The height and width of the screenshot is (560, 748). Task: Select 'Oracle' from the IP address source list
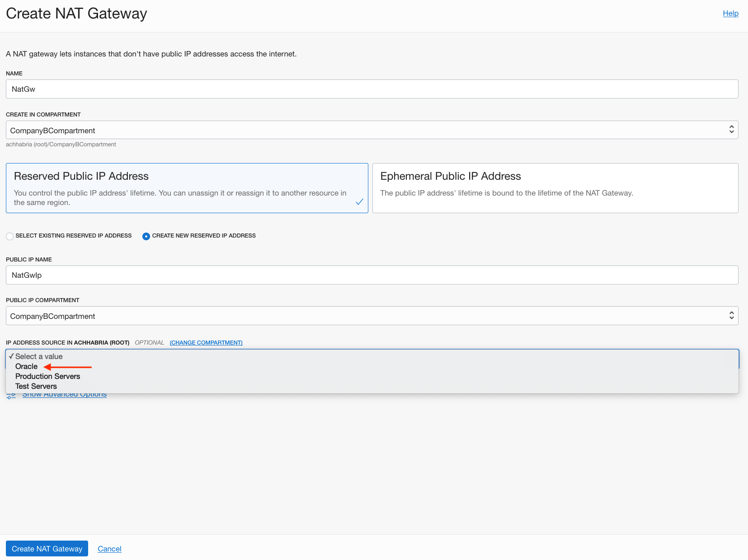click(26, 366)
